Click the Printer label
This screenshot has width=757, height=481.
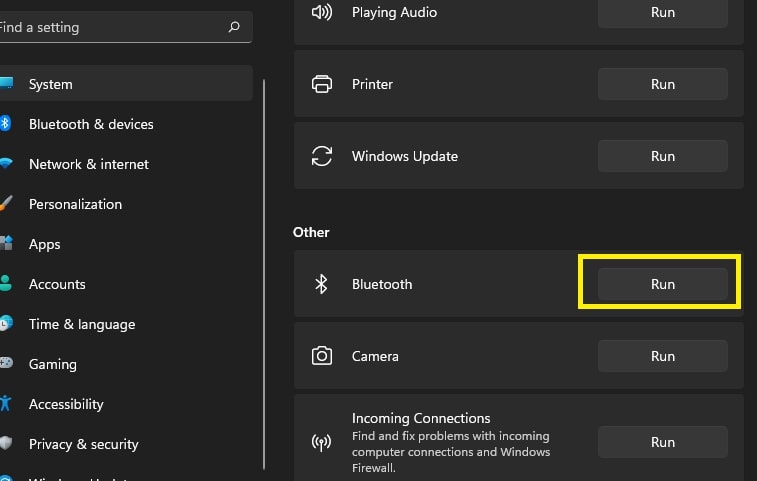click(x=372, y=84)
